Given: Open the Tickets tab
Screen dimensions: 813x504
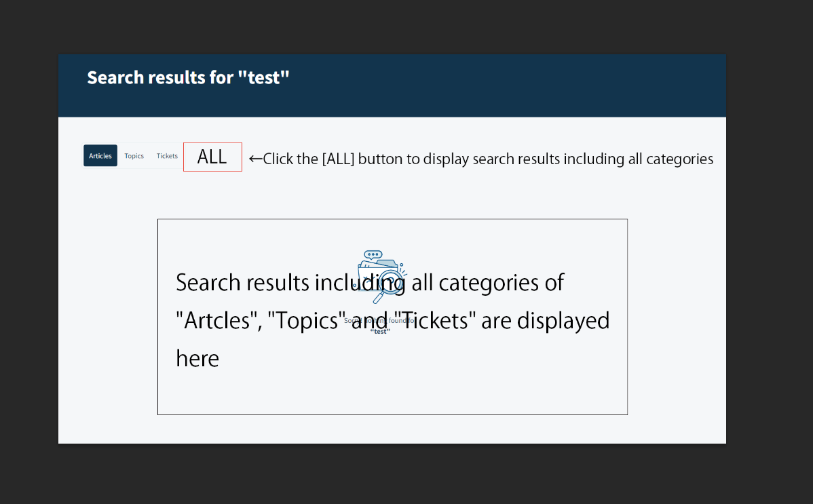Looking at the screenshot, I should (167, 156).
